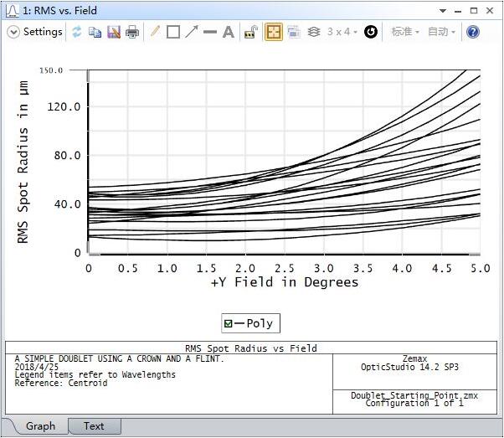Click the blue help question mark button

point(472,32)
